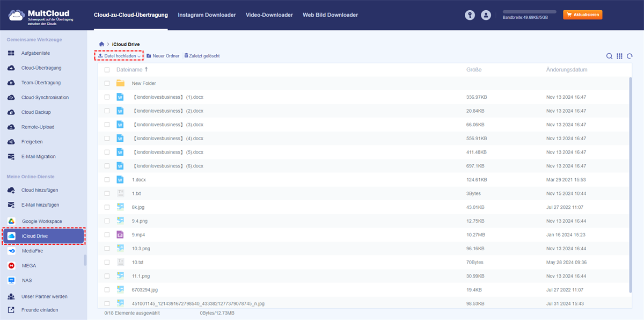Click the Aktualisieren upgrade button
This screenshot has height=320, width=644.
[x=582, y=15]
